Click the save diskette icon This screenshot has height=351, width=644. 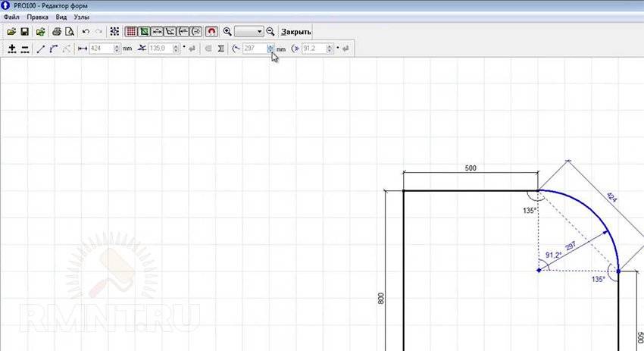(24, 32)
